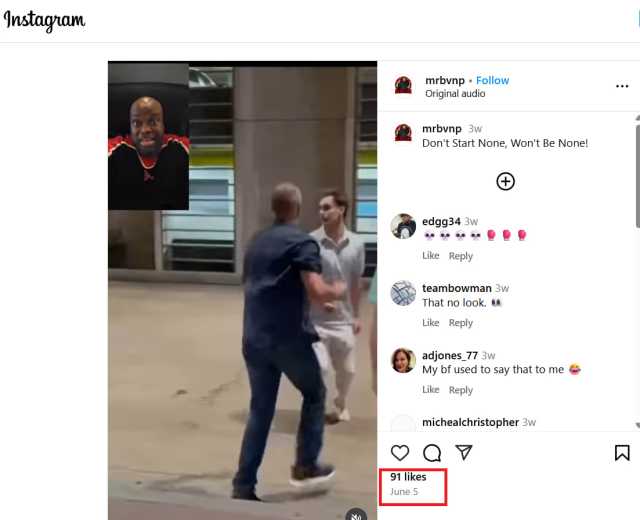Open comments with the speech bubble icon

pos(432,453)
